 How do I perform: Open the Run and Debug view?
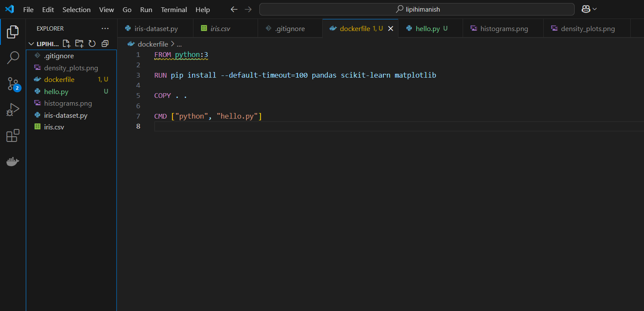pyautogui.click(x=13, y=110)
